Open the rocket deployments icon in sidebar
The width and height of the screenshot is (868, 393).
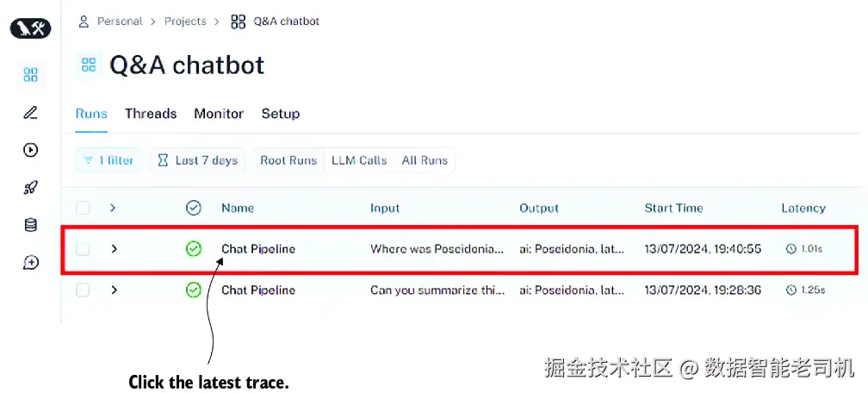click(30, 187)
